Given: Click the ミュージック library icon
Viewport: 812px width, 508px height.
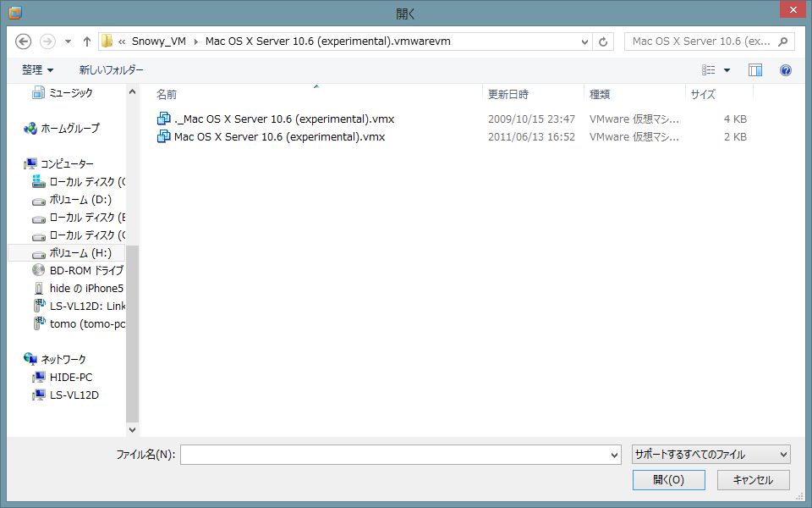Looking at the screenshot, I should click(x=38, y=92).
